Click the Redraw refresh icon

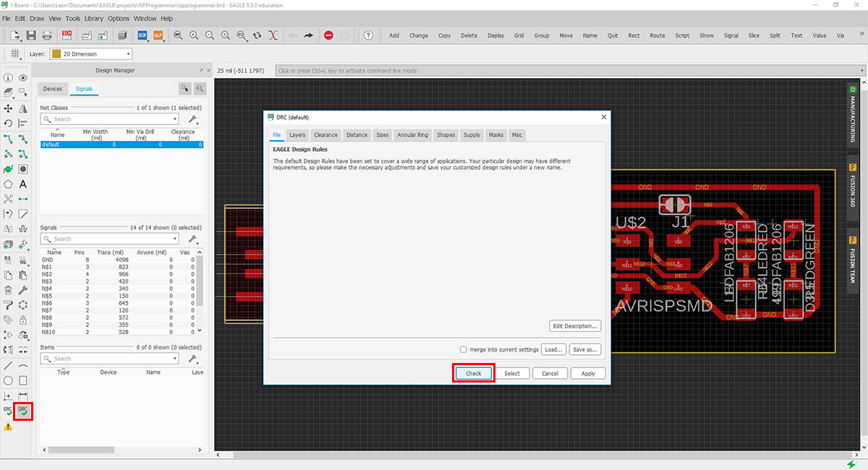pos(258,35)
